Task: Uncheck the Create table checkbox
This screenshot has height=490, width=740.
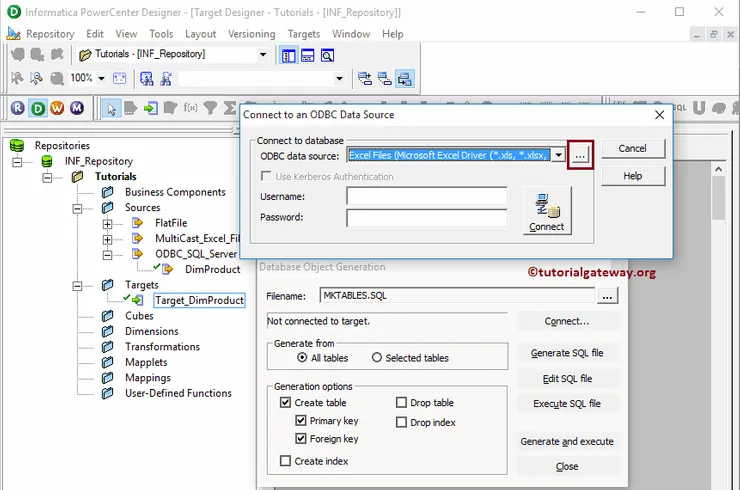Action: click(x=285, y=402)
